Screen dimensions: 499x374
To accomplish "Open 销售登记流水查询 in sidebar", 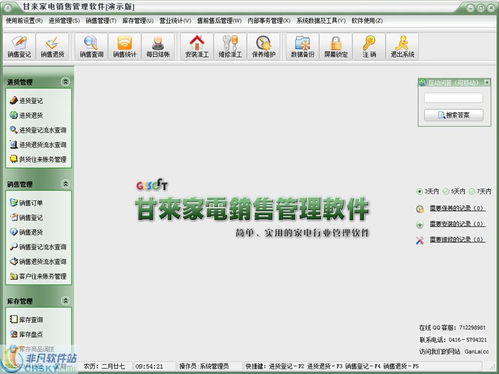I will pyautogui.click(x=38, y=247).
